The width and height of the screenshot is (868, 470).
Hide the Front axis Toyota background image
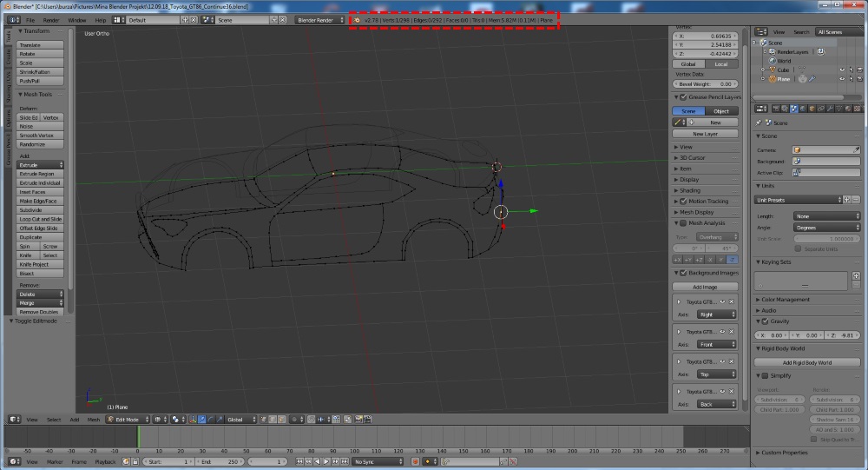[x=722, y=332]
